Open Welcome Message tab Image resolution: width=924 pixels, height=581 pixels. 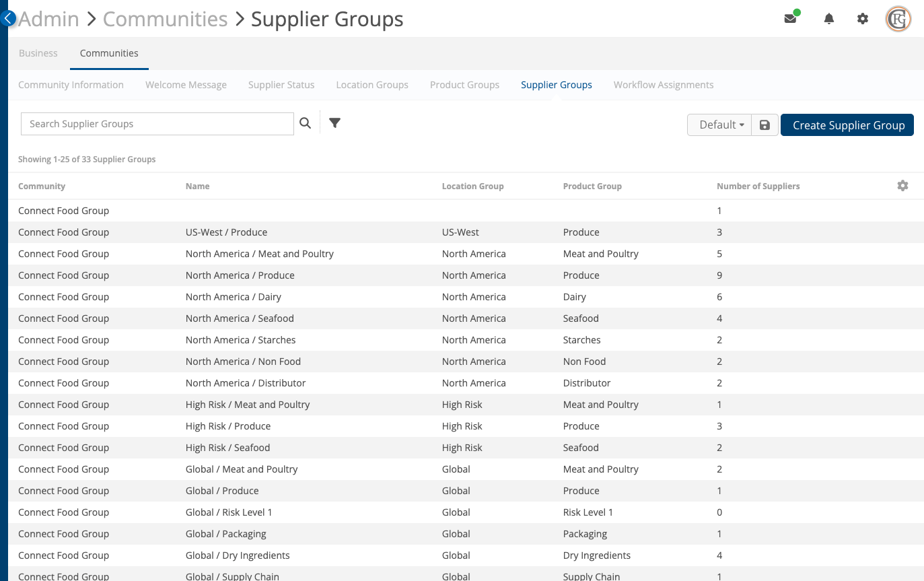pyautogui.click(x=186, y=85)
